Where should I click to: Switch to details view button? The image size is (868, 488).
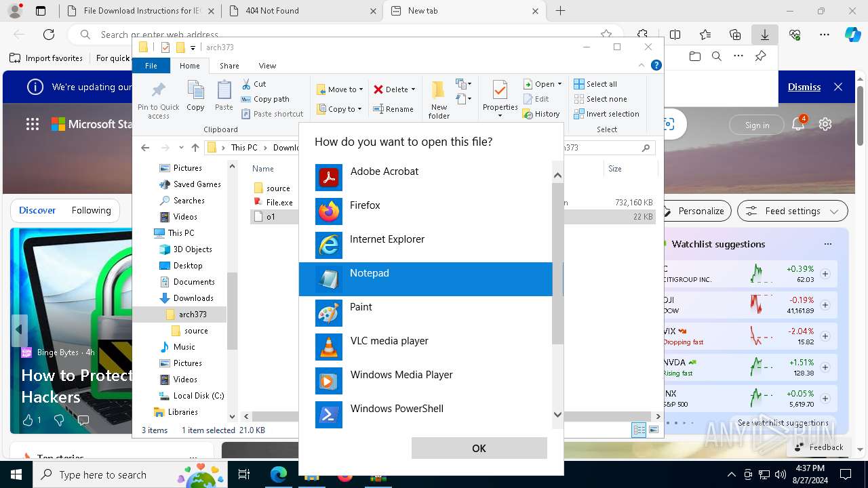click(x=639, y=430)
